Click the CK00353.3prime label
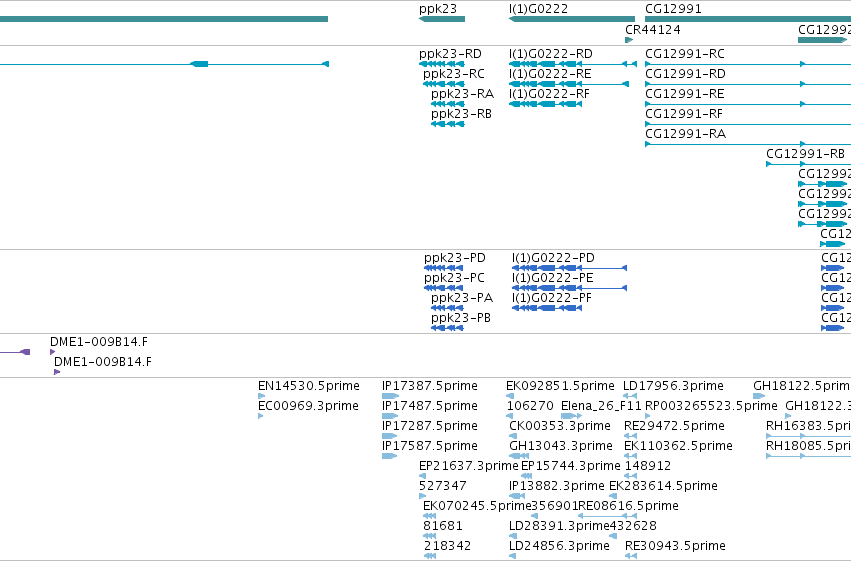 click(560, 426)
